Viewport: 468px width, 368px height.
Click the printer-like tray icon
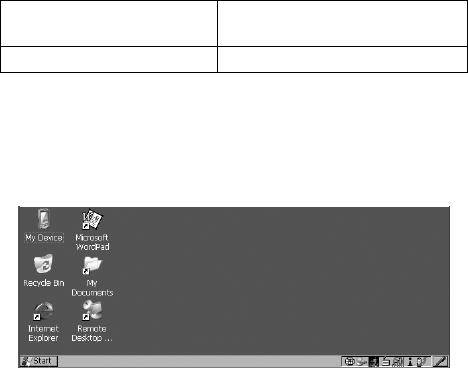point(386,362)
